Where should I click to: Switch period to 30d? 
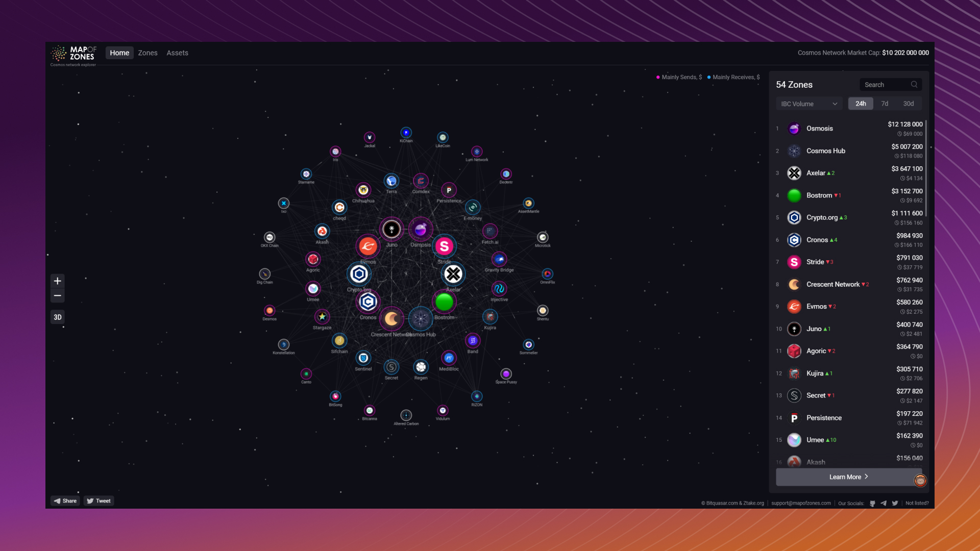pyautogui.click(x=909, y=104)
